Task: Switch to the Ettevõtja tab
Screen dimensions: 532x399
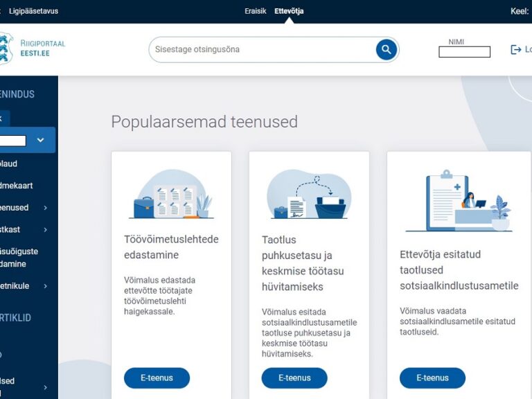Action: pos(289,11)
